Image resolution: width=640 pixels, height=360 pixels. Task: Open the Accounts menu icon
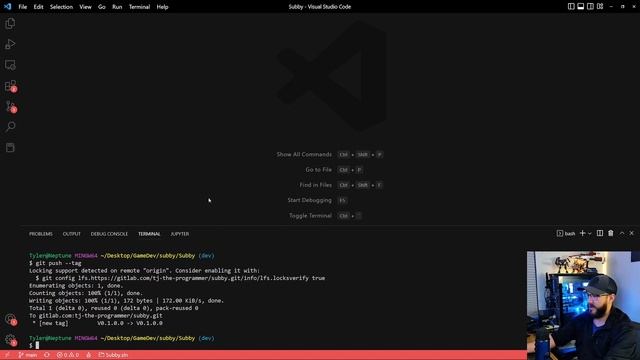point(10,319)
